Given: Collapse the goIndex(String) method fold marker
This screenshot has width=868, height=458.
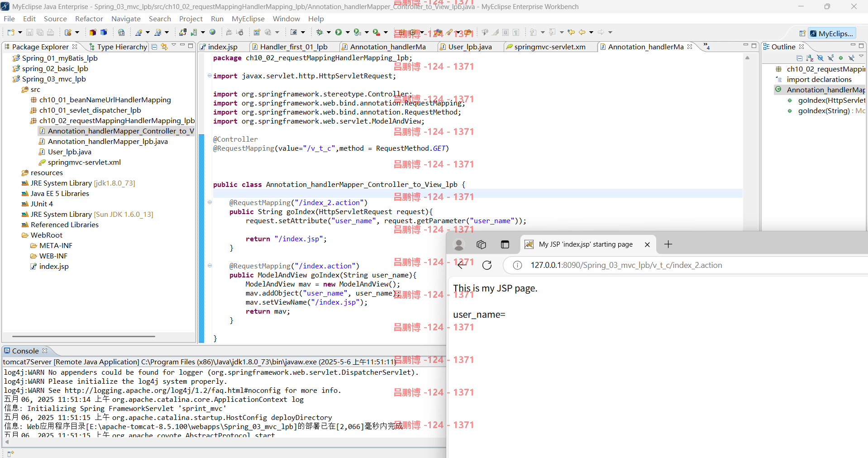Looking at the screenshot, I should (x=210, y=266).
